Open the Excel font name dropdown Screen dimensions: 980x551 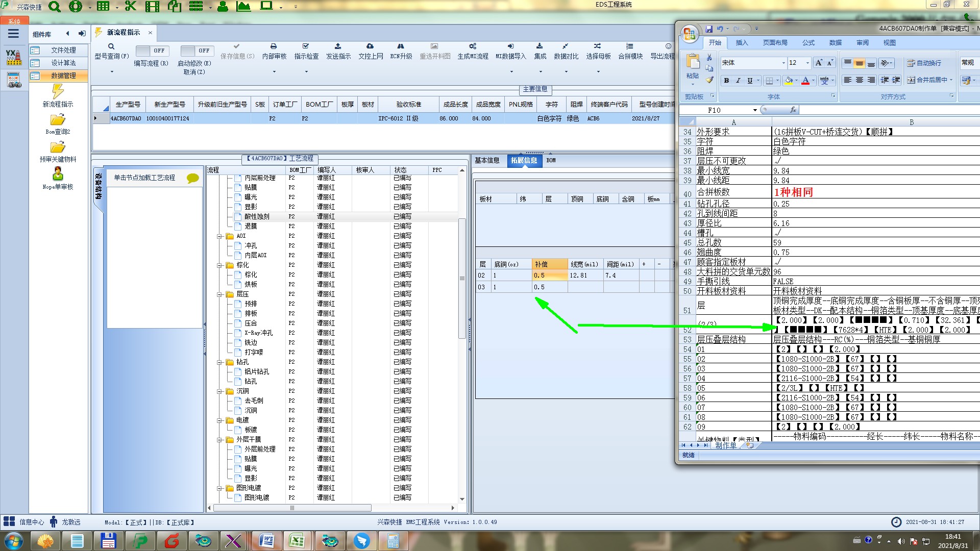(783, 63)
